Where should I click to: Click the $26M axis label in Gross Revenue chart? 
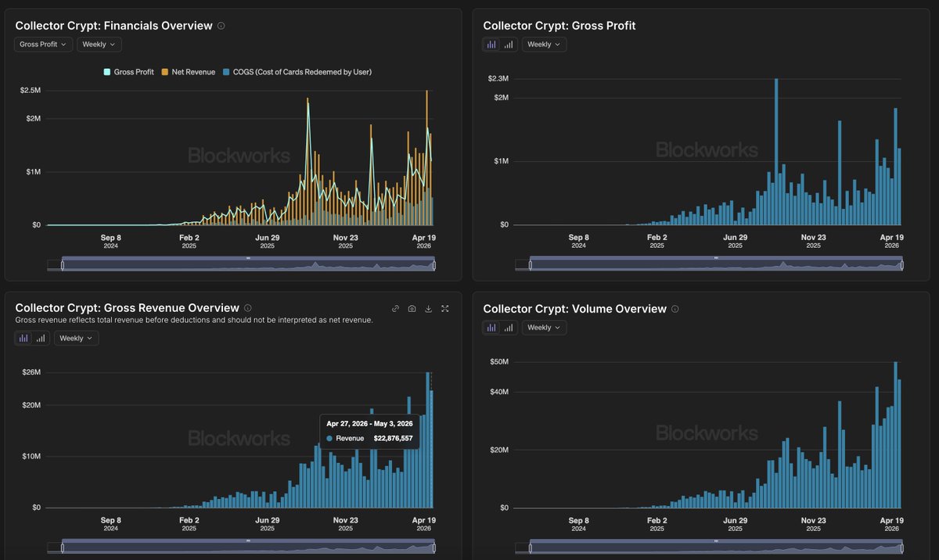[31, 372]
